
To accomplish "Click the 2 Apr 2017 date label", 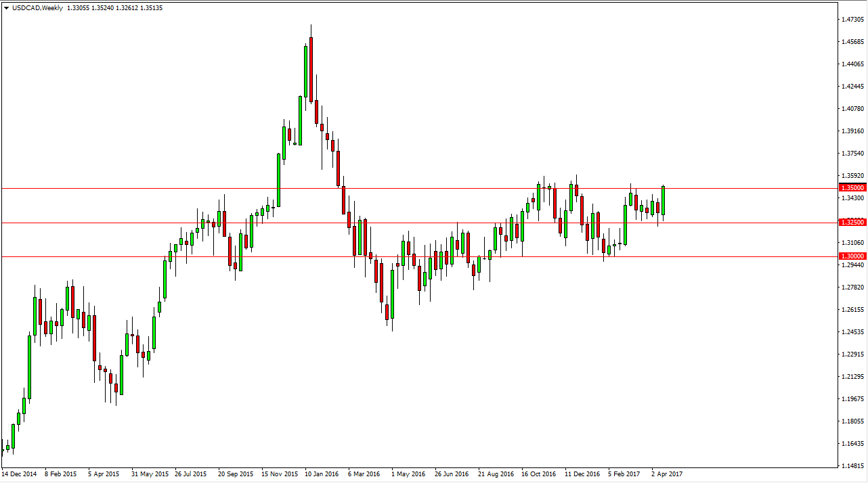I will point(667,474).
